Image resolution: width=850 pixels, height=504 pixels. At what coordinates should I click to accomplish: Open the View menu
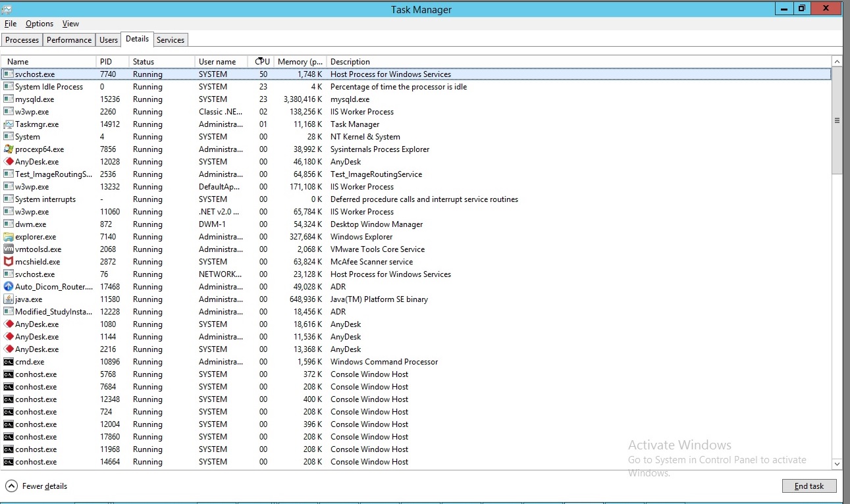(70, 23)
